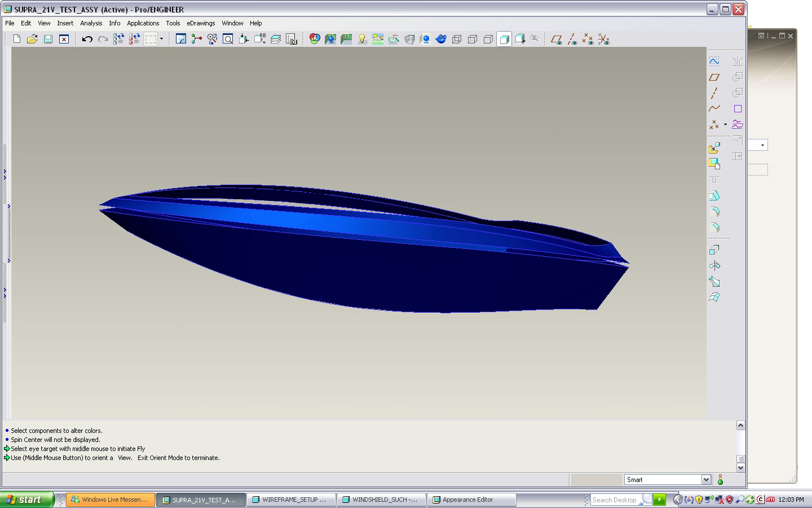
Task: Toggle datum axes display
Action: pos(572,39)
